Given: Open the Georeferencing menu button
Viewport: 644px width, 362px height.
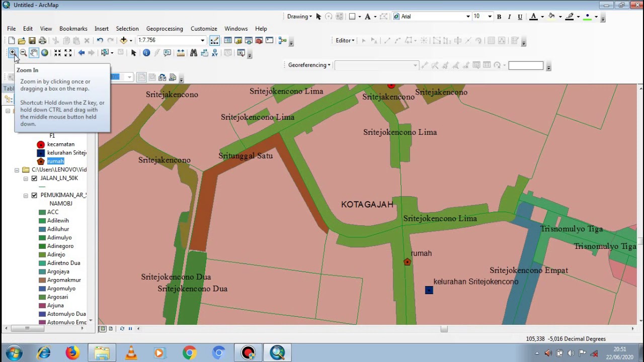Looking at the screenshot, I should (309, 65).
